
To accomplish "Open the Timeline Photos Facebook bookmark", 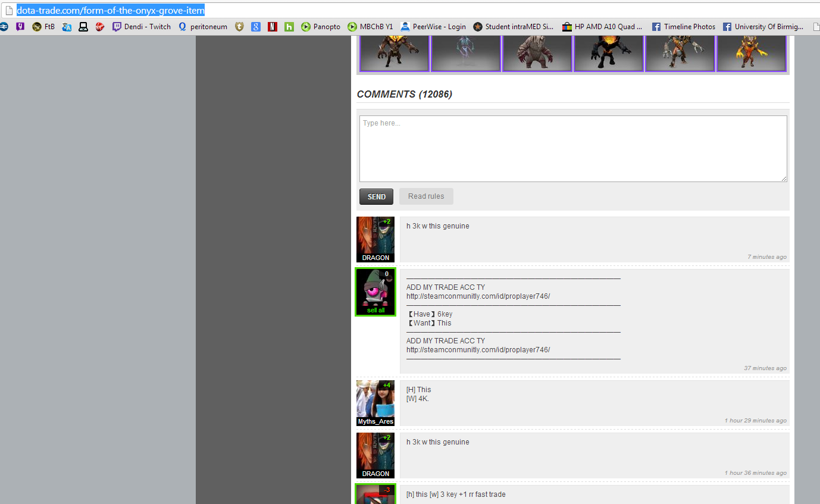I will 684,27.
